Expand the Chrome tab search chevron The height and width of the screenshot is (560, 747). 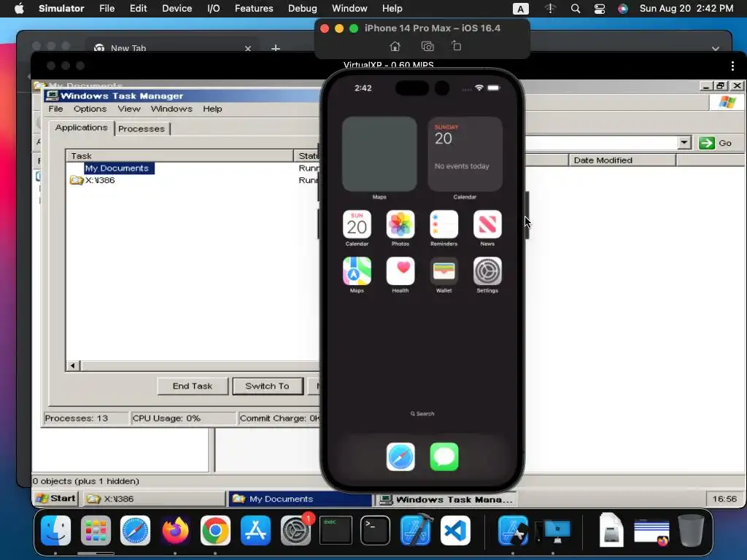point(715,49)
